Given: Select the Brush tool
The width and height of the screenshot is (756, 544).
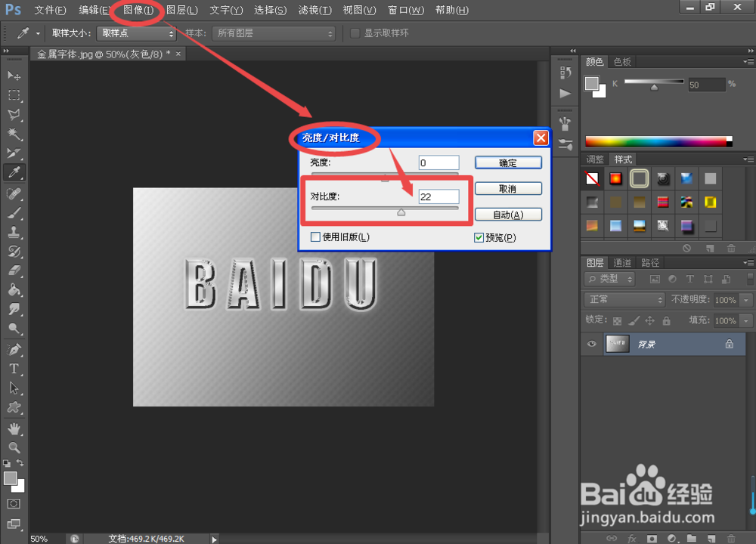Looking at the screenshot, I should point(14,212).
